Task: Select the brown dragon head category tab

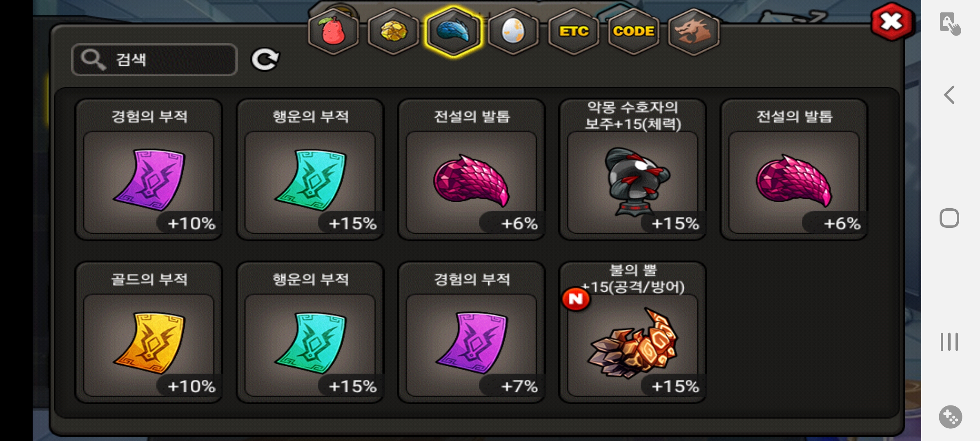Action: [693, 31]
